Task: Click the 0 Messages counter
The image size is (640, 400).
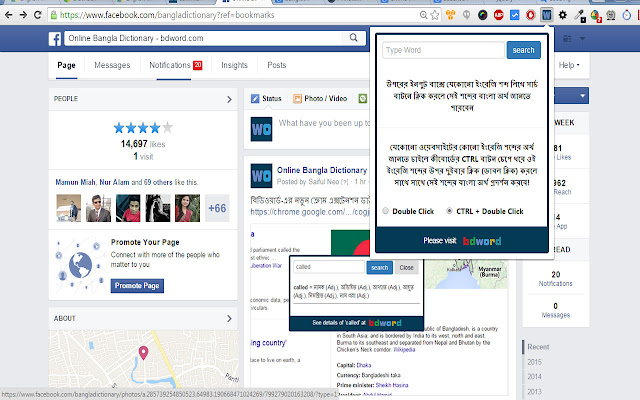Action: click(x=556, y=310)
